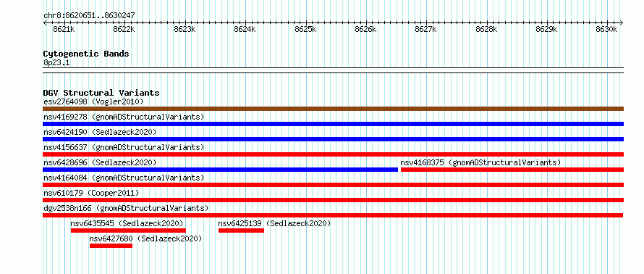This screenshot has height=274, width=644.
Task: Click the 8627k ruler tick label
Action: (426, 30)
